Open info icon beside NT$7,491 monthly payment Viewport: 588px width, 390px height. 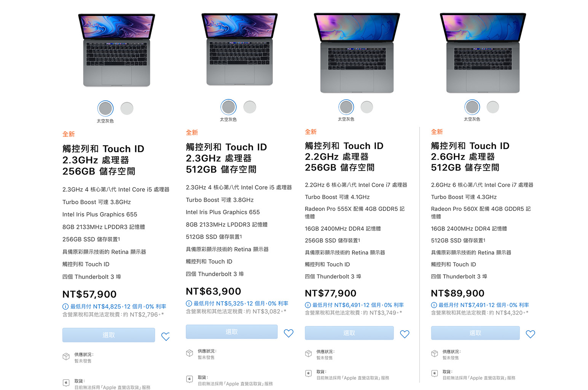click(x=434, y=305)
